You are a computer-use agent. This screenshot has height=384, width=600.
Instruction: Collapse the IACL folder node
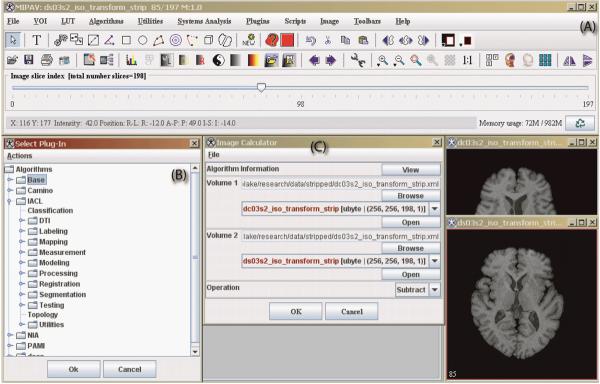point(10,201)
